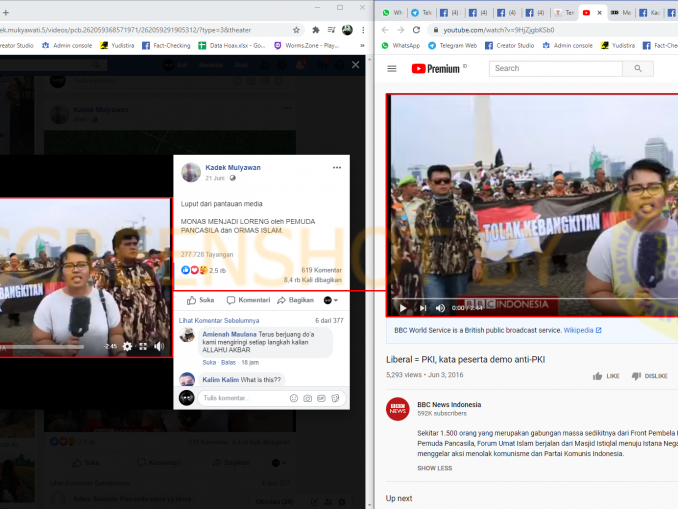Open the Admin console bookmark in the left browser
Image resolution: width=678 pixels, height=509 pixels.
click(x=67, y=45)
